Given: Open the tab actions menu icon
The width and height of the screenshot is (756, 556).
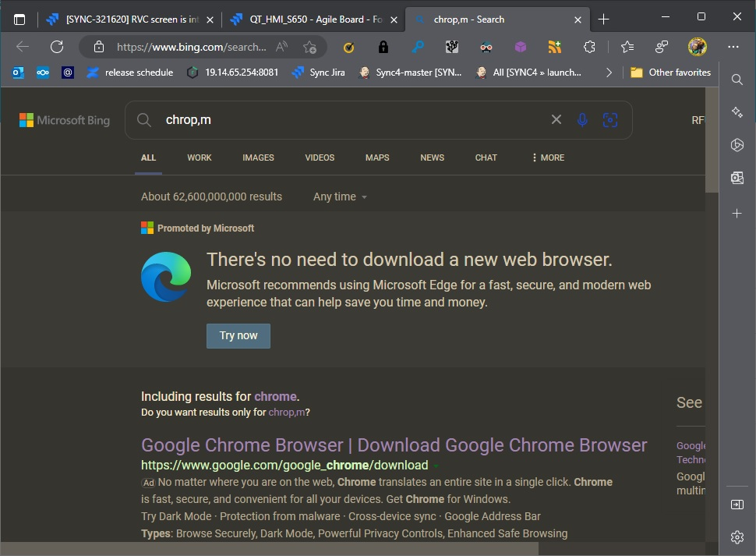Looking at the screenshot, I should [x=19, y=19].
